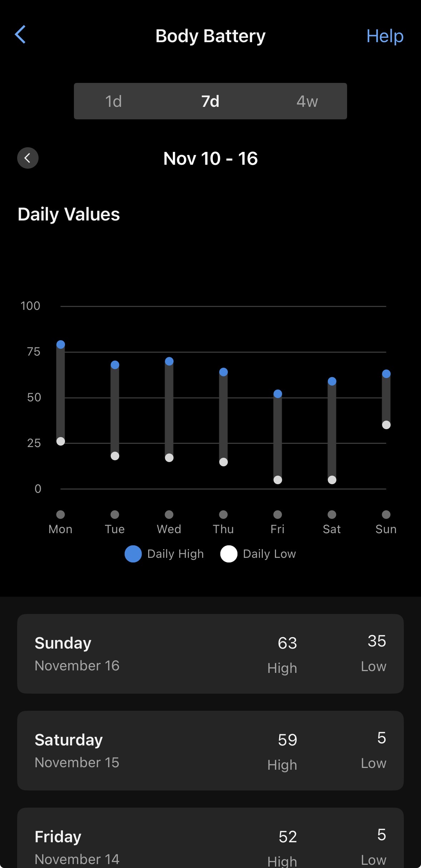Select the Saturday dot below the chart

pyautogui.click(x=332, y=515)
